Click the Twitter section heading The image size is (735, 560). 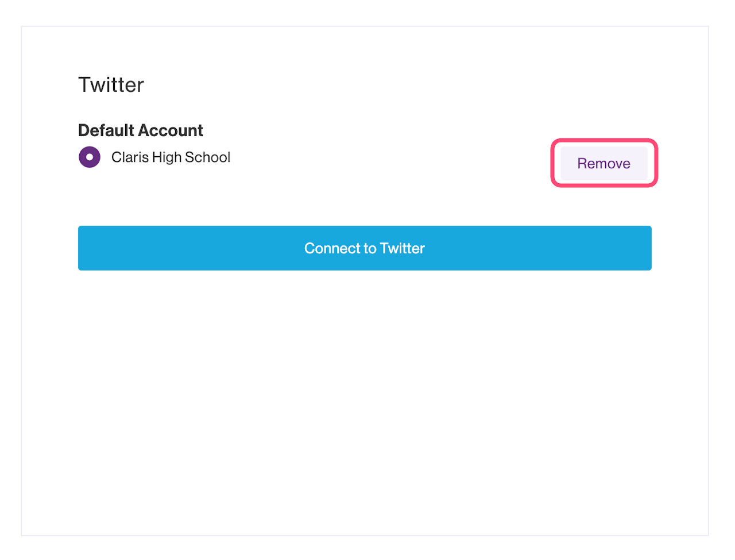111,85
